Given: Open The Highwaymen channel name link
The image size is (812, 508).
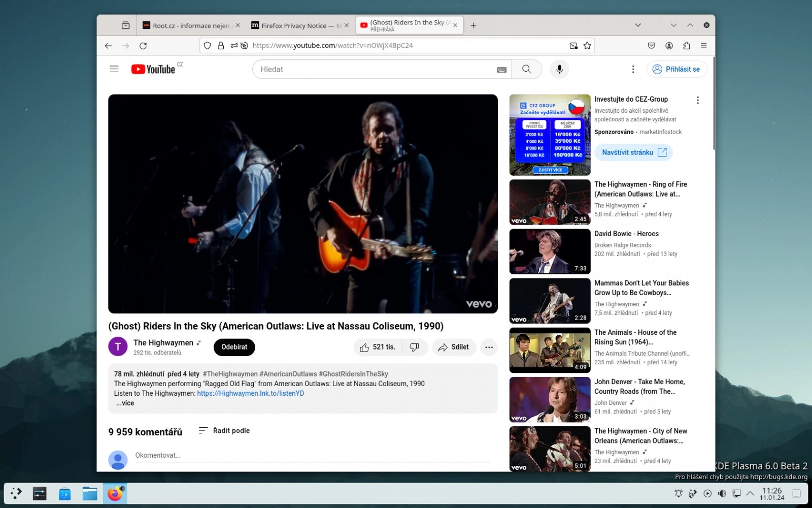Looking at the screenshot, I should click(163, 343).
